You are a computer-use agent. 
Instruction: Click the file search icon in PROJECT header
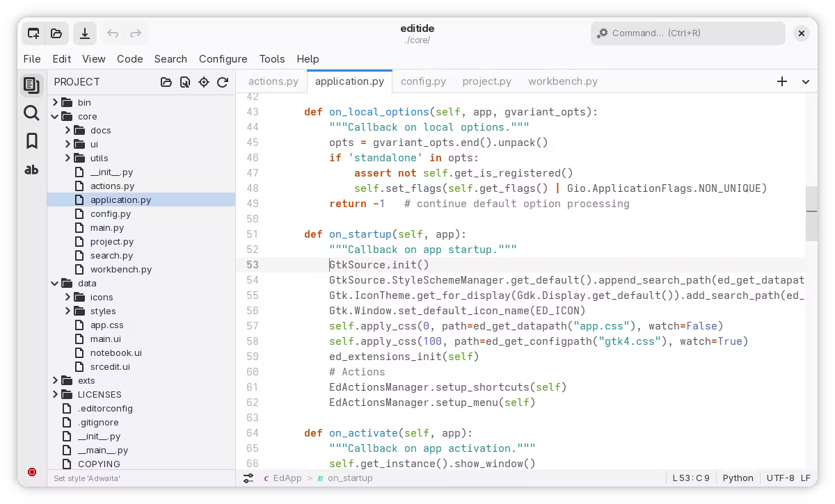(x=184, y=82)
